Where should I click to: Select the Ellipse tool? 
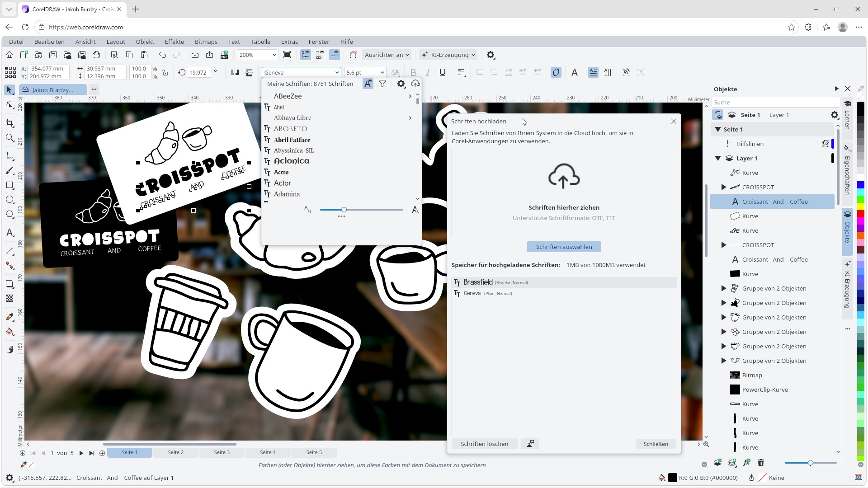point(9,200)
